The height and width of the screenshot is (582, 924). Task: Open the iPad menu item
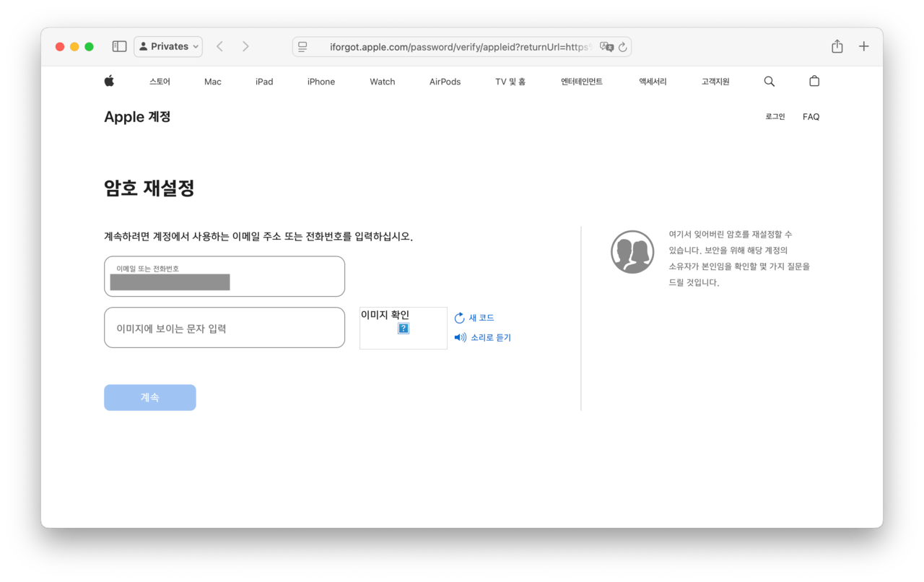click(x=264, y=82)
